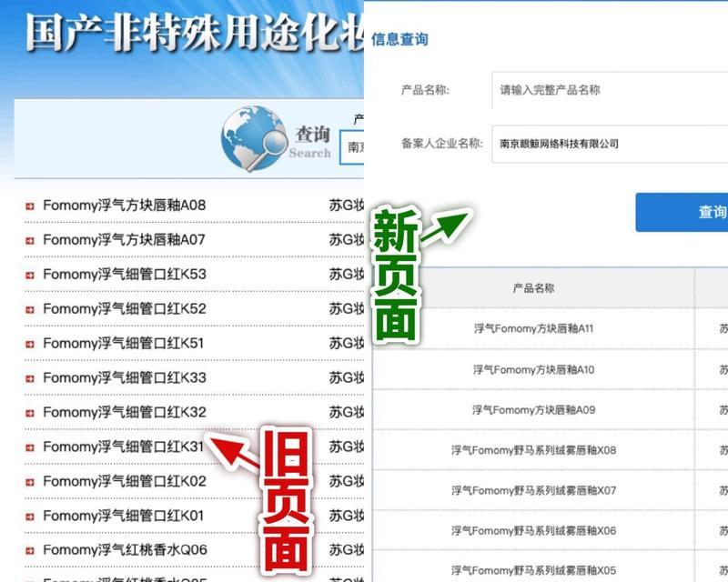The width and height of the screenshot is (728, 582).
Task: Click the 产品名称 input field on new page
Action: (x=610, y=90)
